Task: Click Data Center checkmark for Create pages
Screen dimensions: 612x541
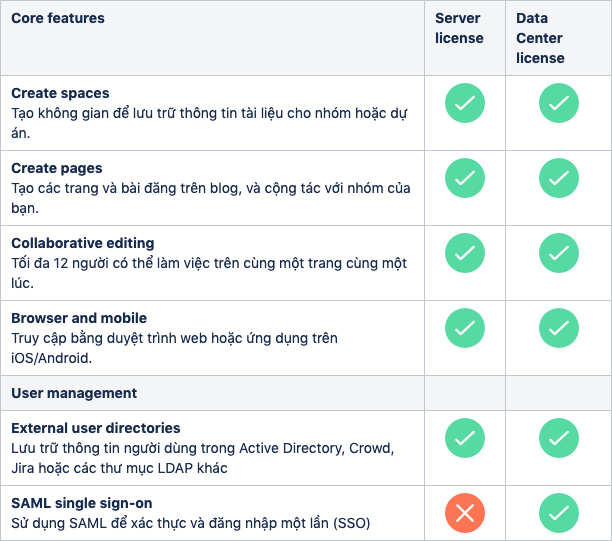Action: click(559, 178)
